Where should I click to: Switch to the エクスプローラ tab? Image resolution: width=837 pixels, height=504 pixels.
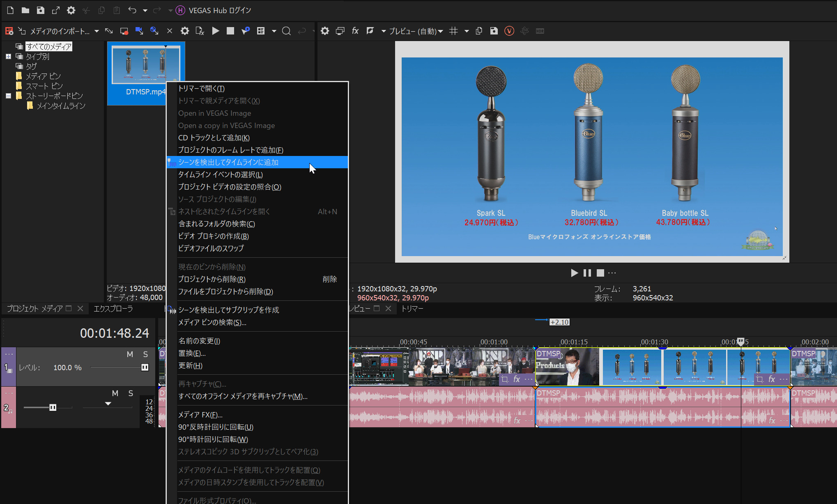point(113,309)
